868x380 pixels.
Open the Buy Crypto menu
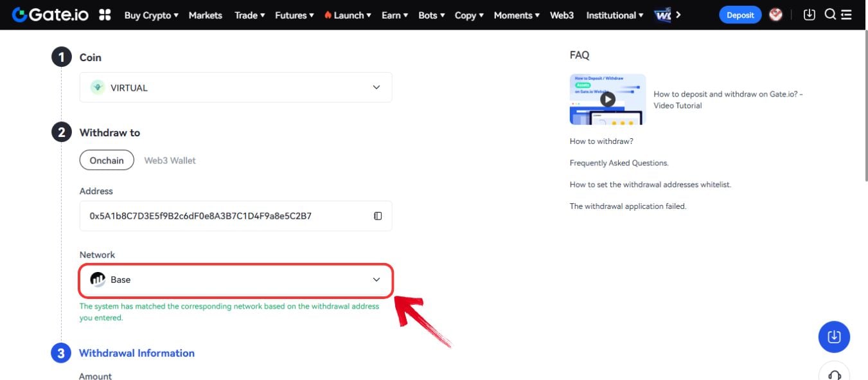pos(151,15)
